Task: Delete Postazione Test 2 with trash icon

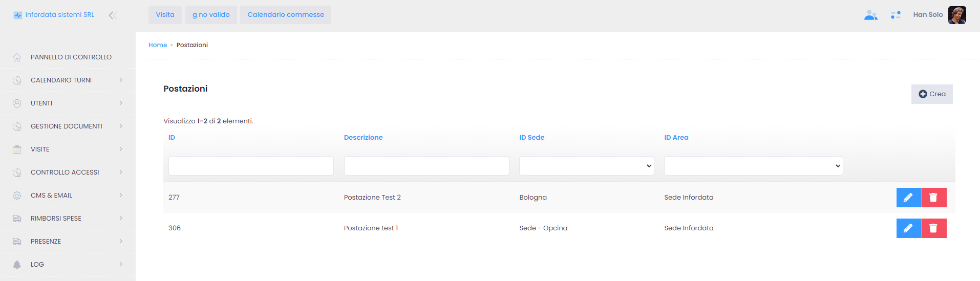Action: point(934,198)
